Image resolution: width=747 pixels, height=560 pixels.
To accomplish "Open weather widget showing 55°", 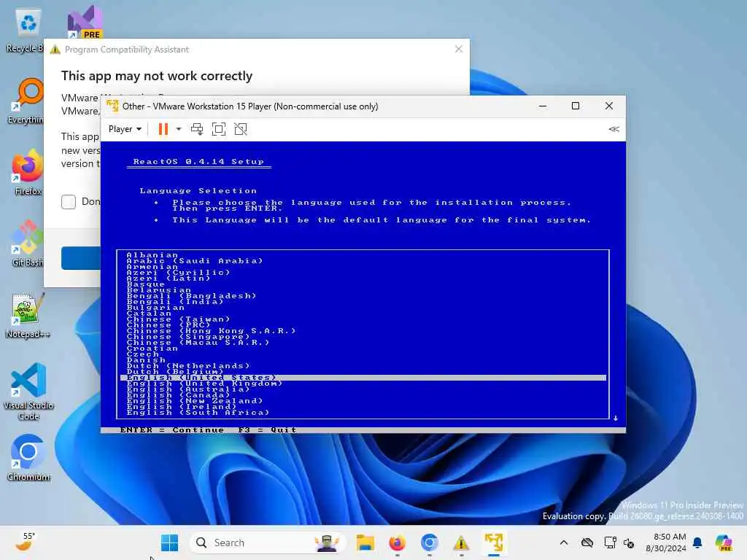I will click(x=26, y=542).
